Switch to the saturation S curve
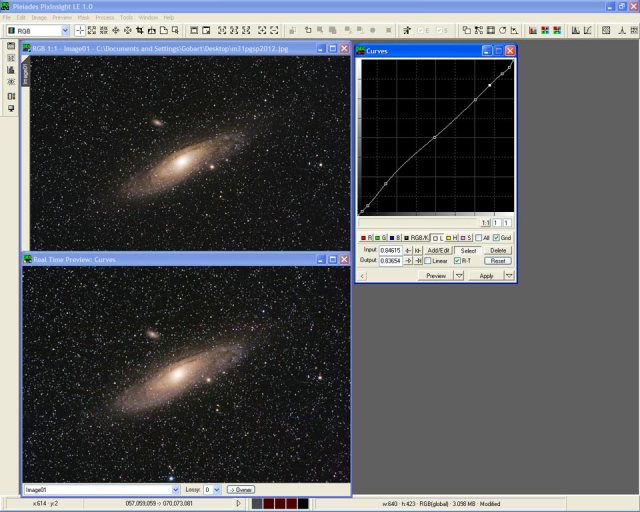Screen dimensions: 640x512 point(466,237)
